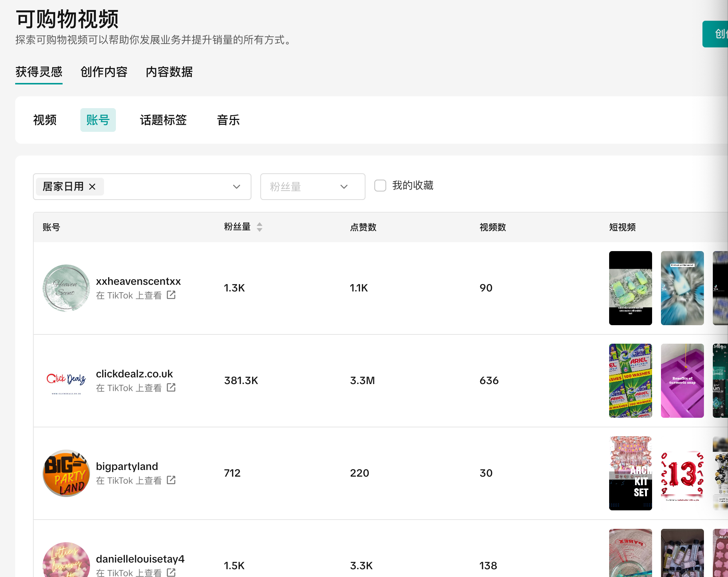Select the 音乐 sub-tab
Image resolution: width=728 pixels, height=577 pixels.
pos(228,120)
